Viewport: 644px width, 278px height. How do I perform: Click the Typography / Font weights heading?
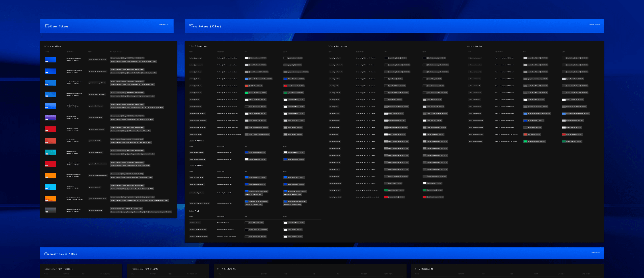[144, 269]
